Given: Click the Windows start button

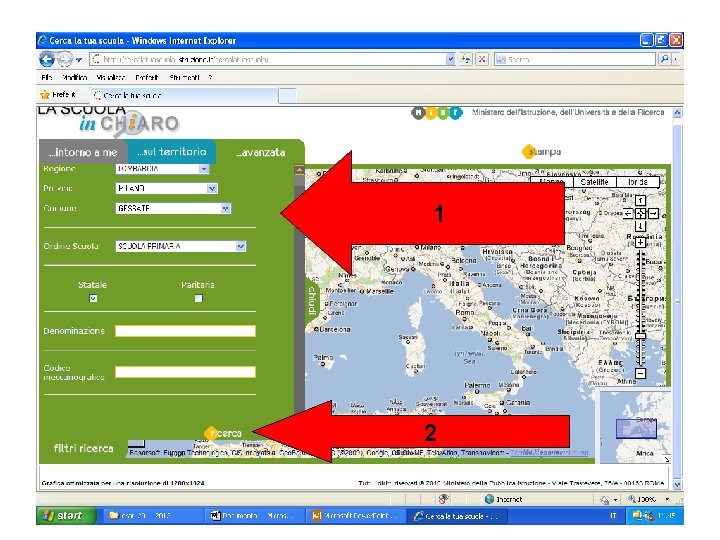Looking at the screenshot, I should pyautogui.click(x=64, y=516).
